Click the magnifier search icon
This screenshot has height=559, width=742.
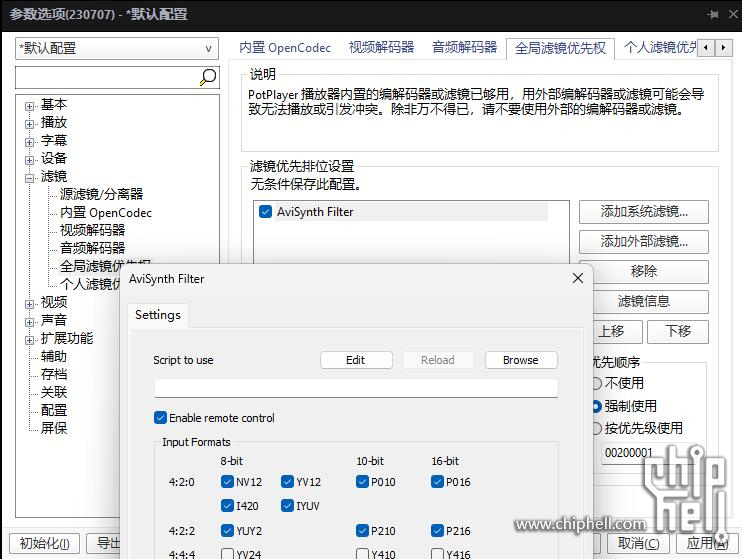208,77
